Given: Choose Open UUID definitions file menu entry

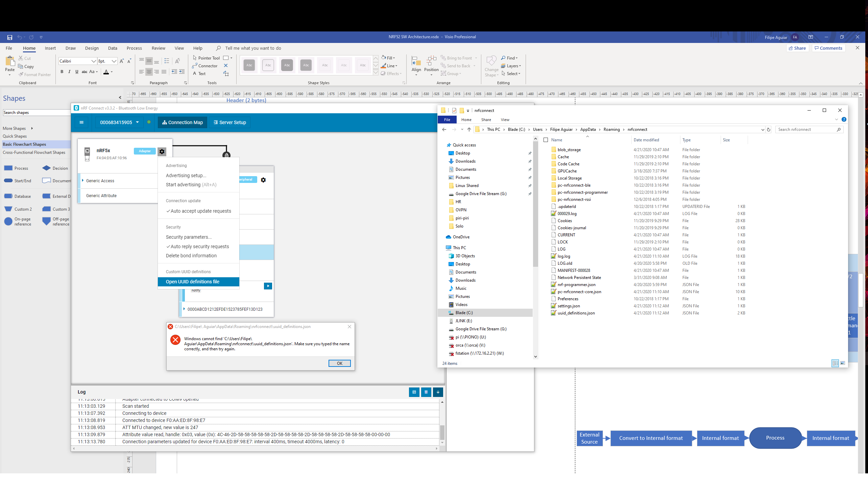Looking at the screenshot, I should pyautogui.click(x=198, y=282).
